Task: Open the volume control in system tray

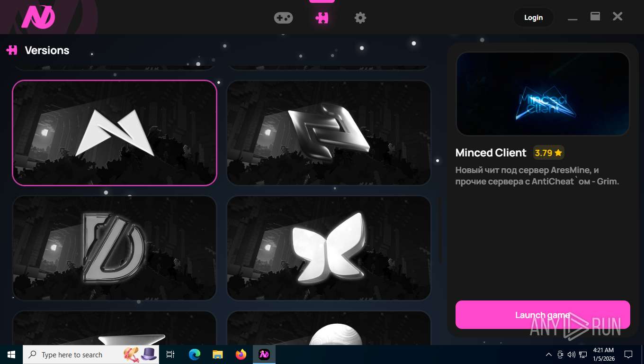Action: point(572,355)
